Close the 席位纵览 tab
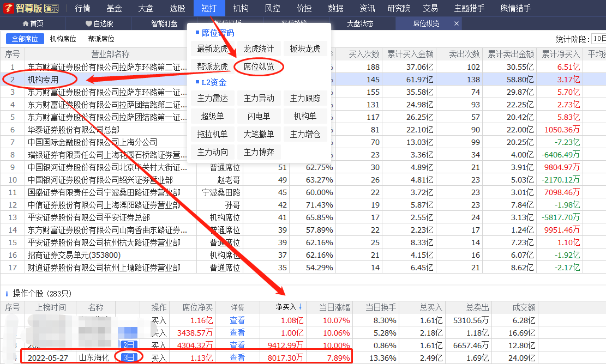 pos(456,23)
